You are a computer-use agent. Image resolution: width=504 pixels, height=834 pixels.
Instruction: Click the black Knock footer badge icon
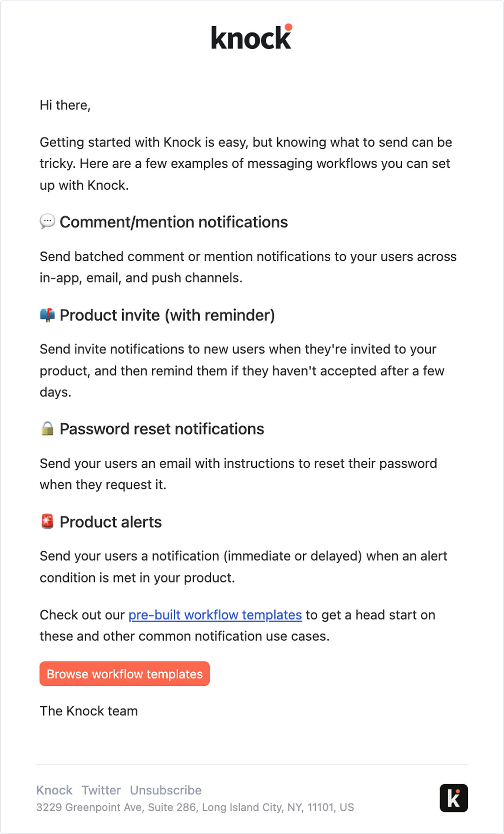pyautogui.click(x=454, y=798)
